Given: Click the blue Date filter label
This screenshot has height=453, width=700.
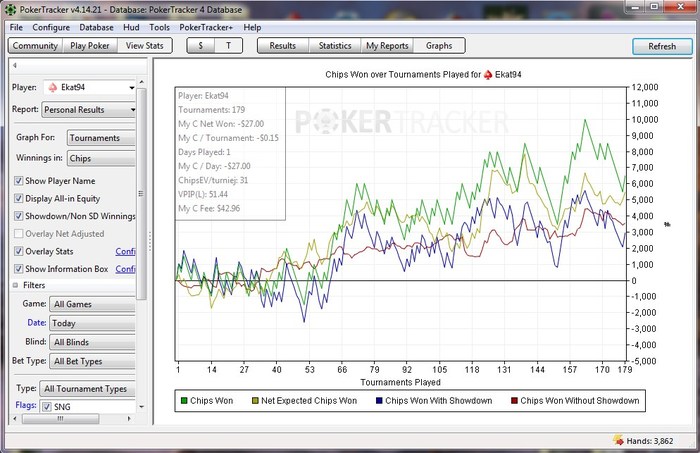Looking at the screenshot, I should pos(37,323).
